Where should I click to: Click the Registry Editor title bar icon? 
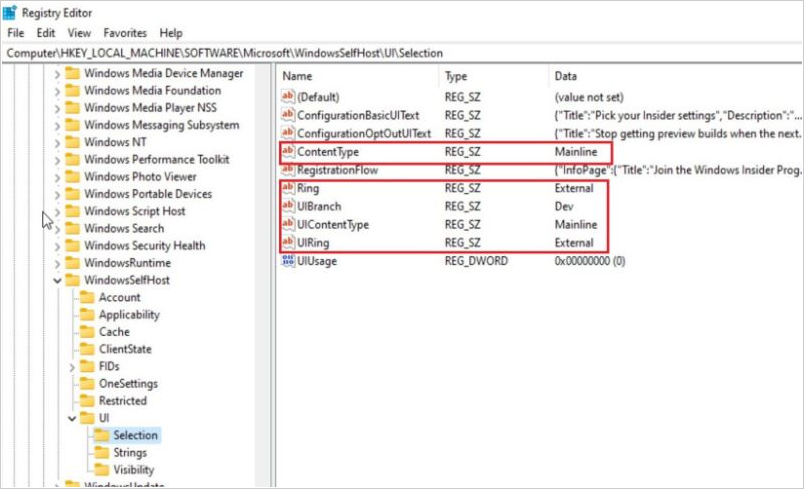tap(10, 12)
